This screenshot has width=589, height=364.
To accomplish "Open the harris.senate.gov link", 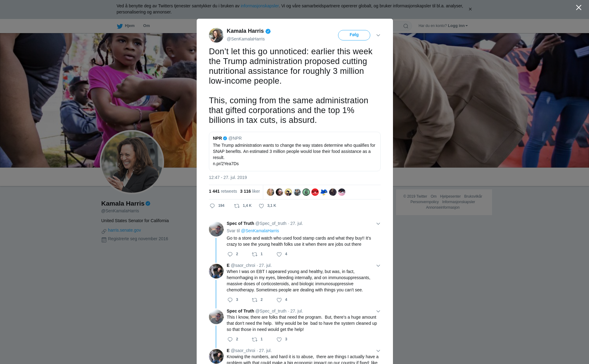I will 124,230.
